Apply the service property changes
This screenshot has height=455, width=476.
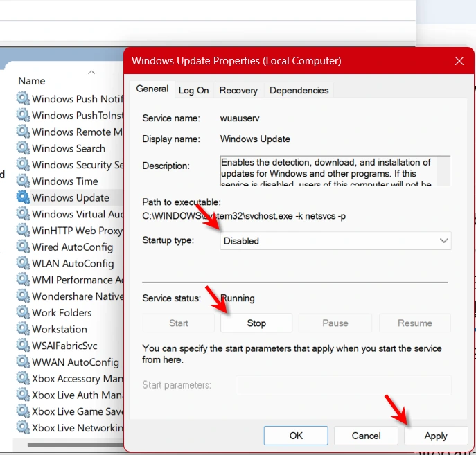436,436
